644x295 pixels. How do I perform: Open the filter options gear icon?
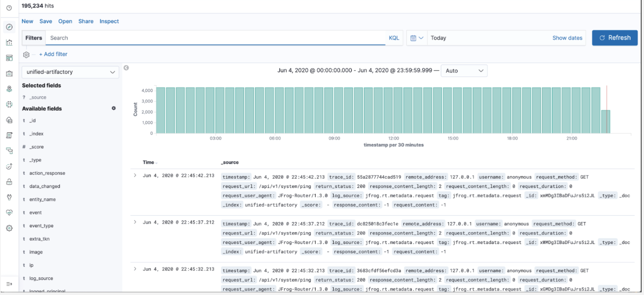(x=26, y=55)
